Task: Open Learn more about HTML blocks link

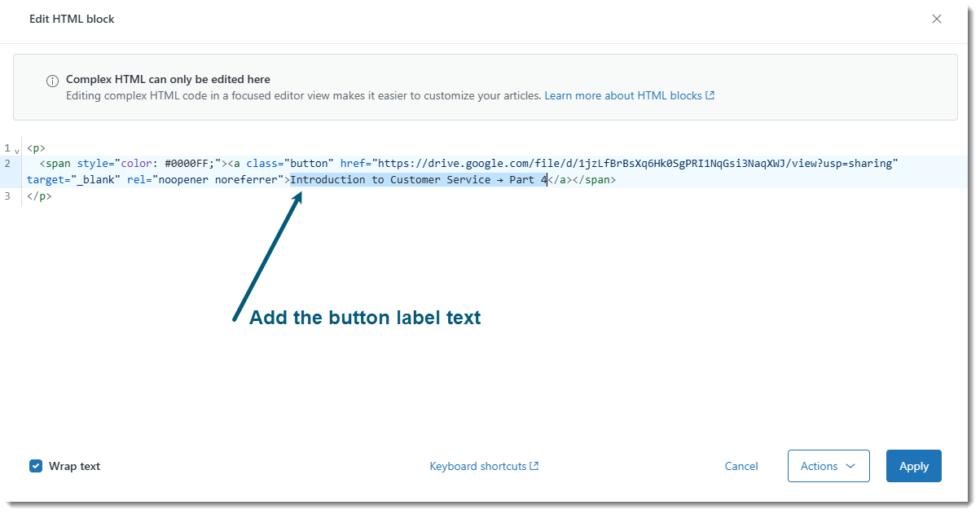Action: pos(622,95)
